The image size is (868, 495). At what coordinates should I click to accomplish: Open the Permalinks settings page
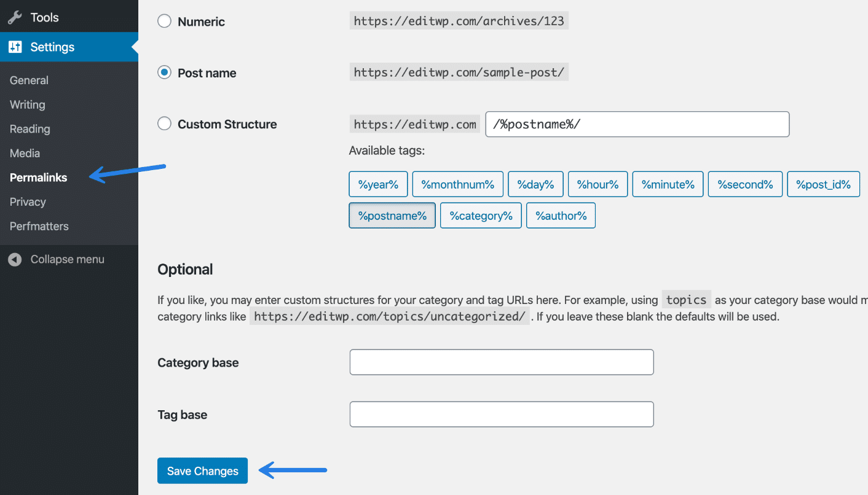coord(38,177)
